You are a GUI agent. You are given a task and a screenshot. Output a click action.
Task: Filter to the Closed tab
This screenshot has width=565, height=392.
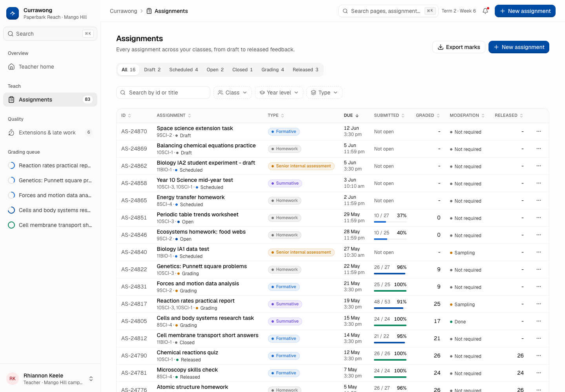point(242,70)
